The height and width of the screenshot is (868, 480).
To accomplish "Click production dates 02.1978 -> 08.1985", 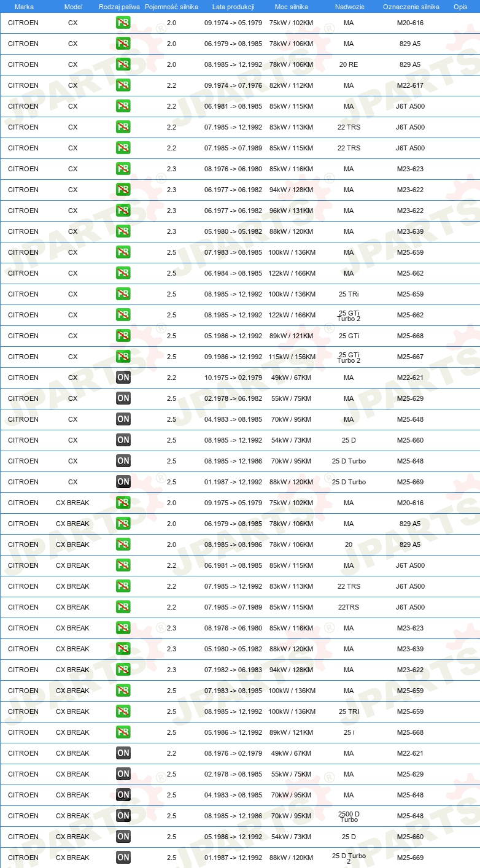I will tap(233, 774).
